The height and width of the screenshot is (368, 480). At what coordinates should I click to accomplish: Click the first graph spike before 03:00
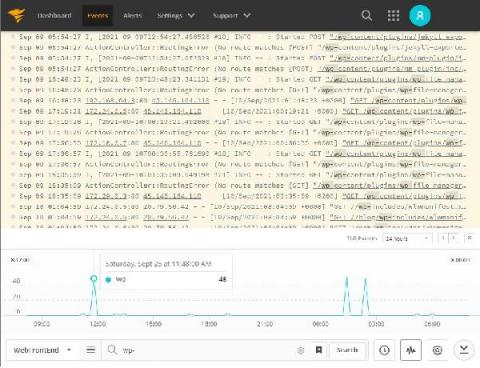(x=347, y=295)
